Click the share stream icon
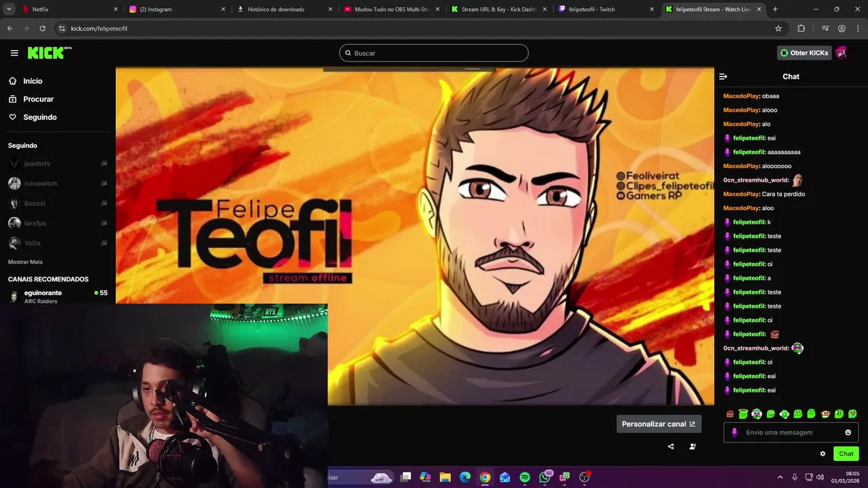The height and width of the screenshot is (488, 868). 671,447
